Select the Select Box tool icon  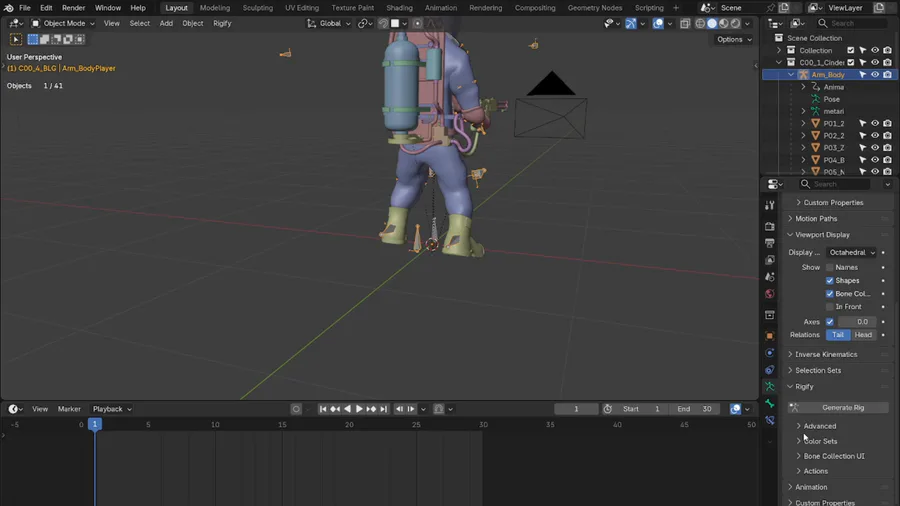[33, 39]
